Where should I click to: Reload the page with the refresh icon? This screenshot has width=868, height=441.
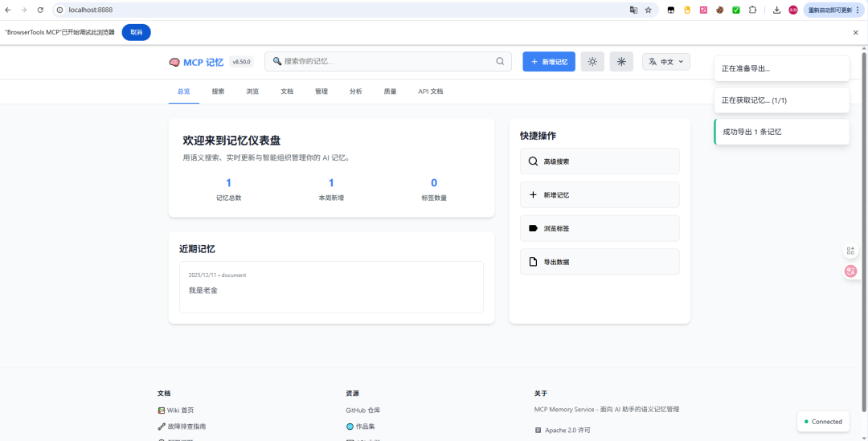[40, 10]
